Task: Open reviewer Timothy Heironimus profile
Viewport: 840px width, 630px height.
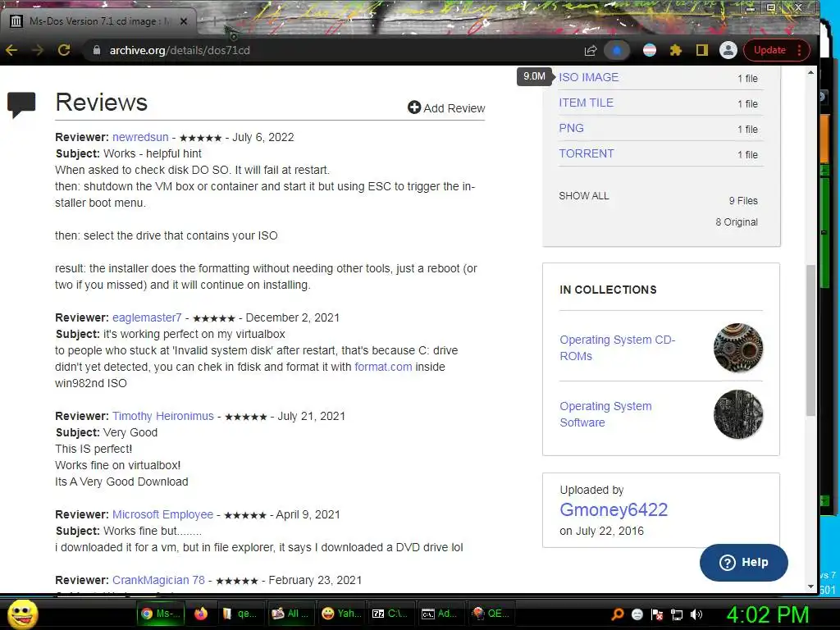Action: 163,416
